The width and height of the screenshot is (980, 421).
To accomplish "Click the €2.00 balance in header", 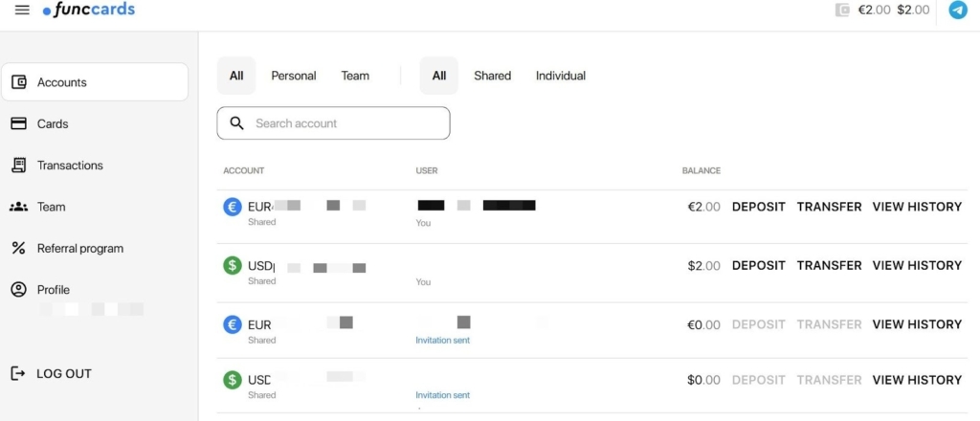I will coord(874,10).
